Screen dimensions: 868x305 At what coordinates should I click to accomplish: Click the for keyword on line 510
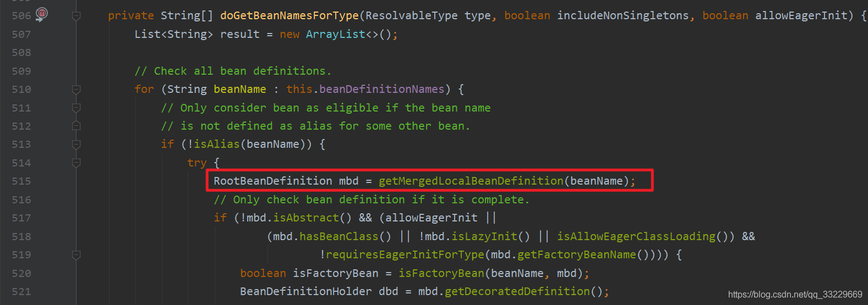[x=144, y=89]
